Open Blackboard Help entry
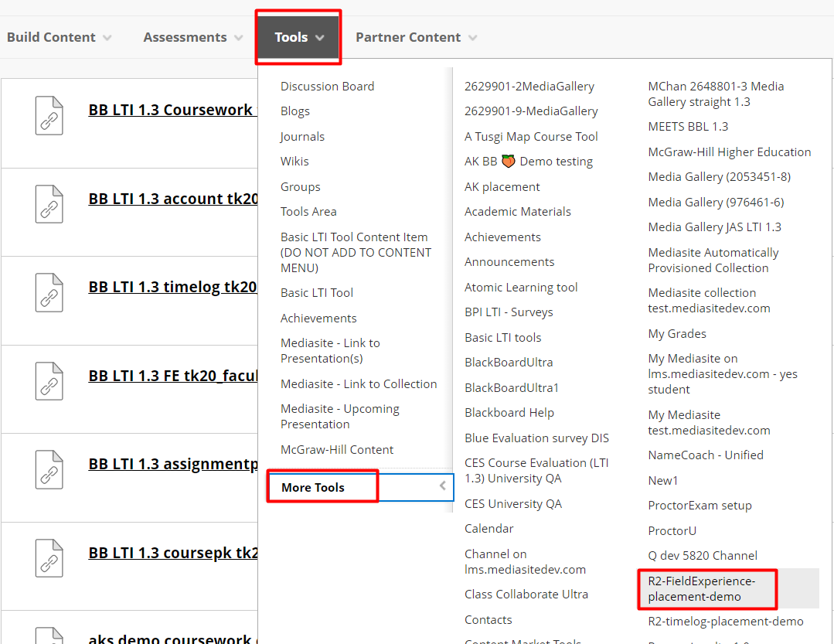The width and height of the screenshot is (834, 644). pos(509,413)
